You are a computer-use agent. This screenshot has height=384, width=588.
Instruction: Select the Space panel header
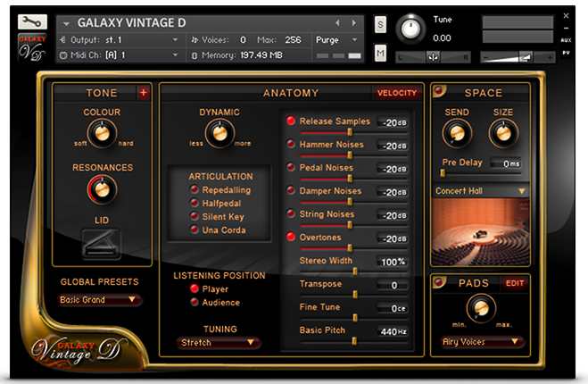coord(483,93)
